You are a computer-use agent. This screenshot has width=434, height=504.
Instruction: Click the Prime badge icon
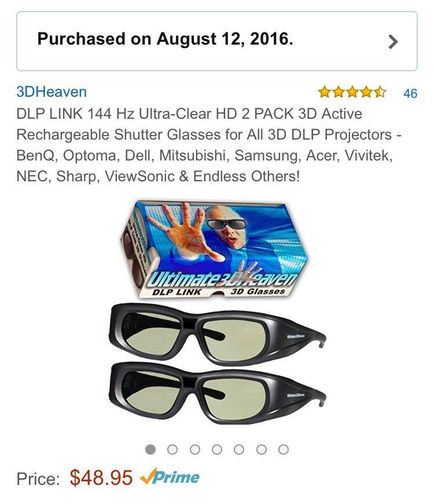pyautogui.click(x=170, y=477)
